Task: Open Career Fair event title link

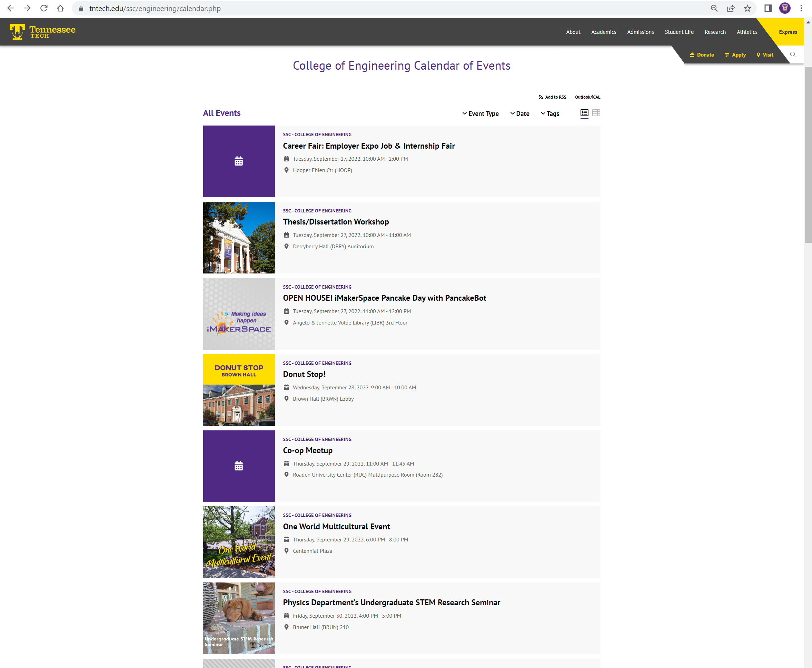Action: coord(369,146)
